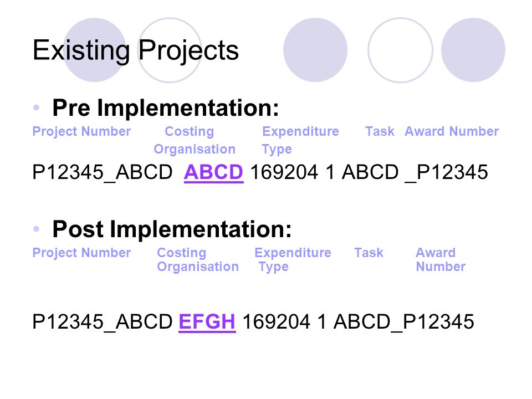The width and height of the screenshot is (532, 399).
Task: Select the Award Number label under Pre Implementation
Action: click(x=452, y=131)
